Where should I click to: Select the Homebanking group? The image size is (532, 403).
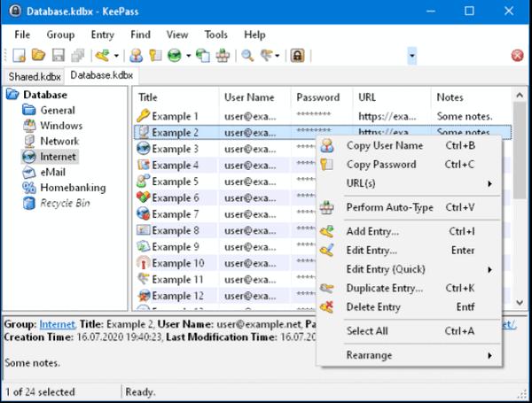(x=73, y=188)
